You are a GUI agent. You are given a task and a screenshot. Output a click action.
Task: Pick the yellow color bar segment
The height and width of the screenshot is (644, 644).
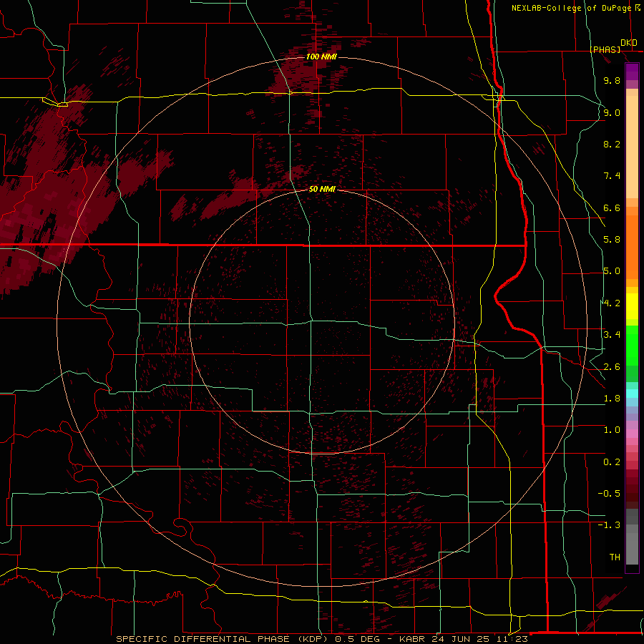632,306
